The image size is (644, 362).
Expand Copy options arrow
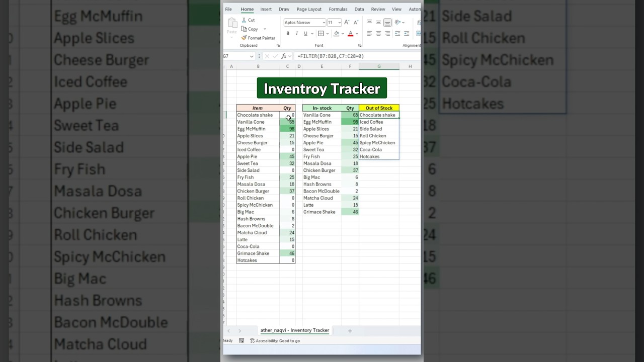(265, 29)
